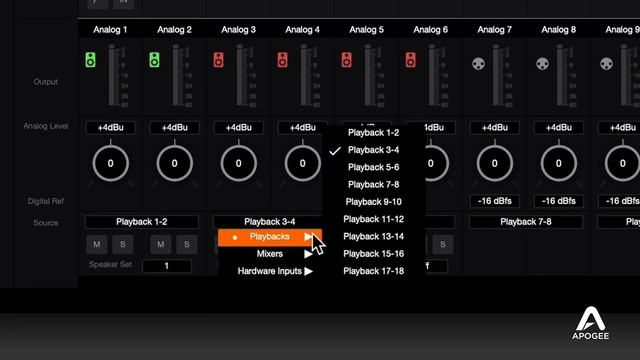The image size is (640, 360).
Task: Choose Playback 9-10 source
Action: coord(373,202)
